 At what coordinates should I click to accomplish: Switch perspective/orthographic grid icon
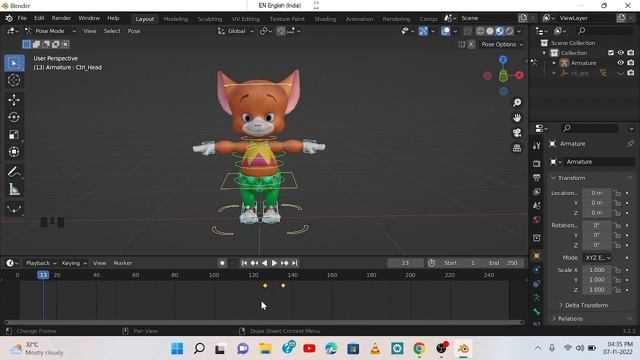[x=517, y=148]
